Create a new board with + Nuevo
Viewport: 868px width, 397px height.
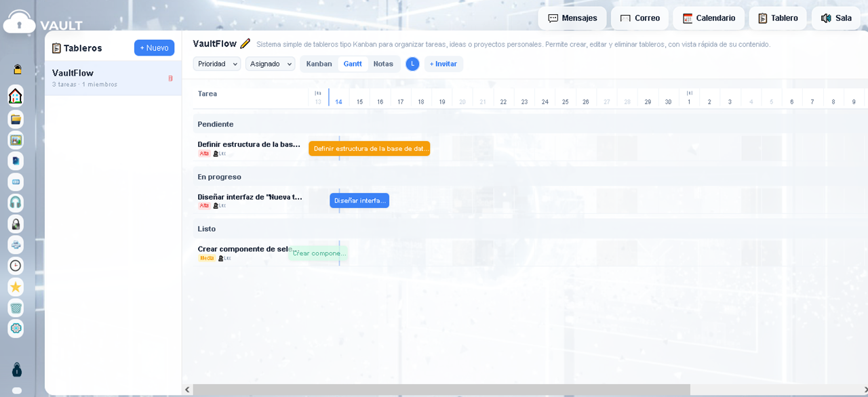(154, 48)
